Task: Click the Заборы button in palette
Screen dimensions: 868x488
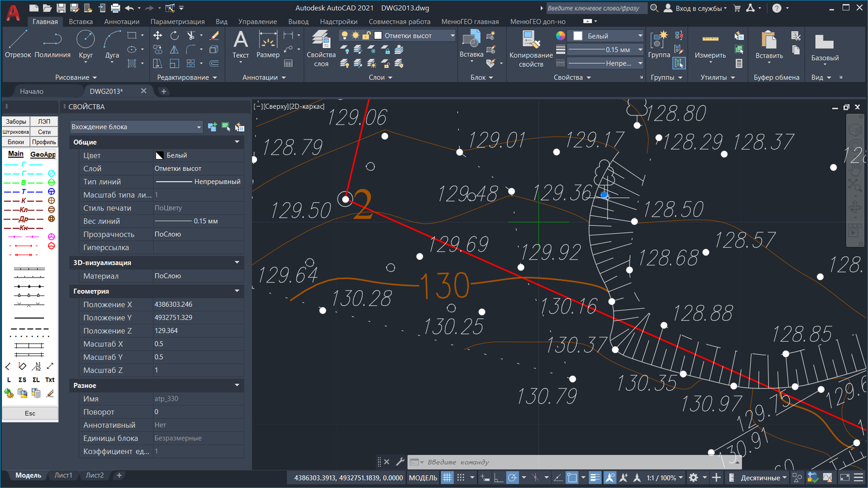Action: [x=16, y=121]
